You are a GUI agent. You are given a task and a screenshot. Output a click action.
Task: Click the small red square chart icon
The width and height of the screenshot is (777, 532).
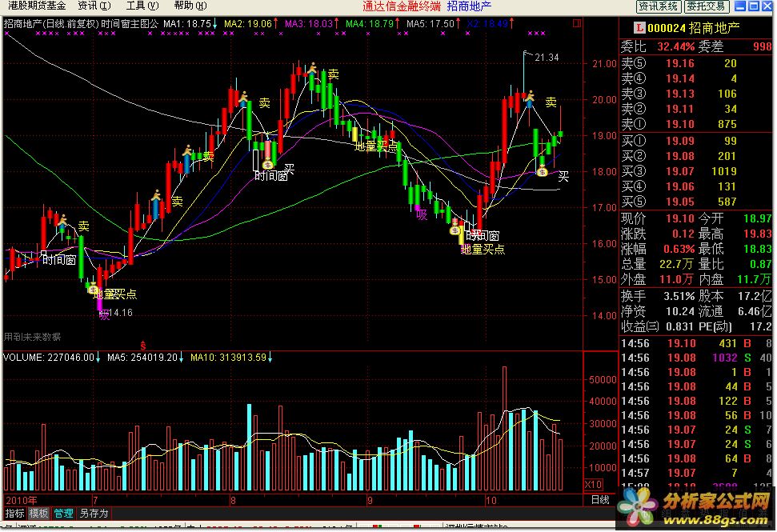(x=576, y=23)
